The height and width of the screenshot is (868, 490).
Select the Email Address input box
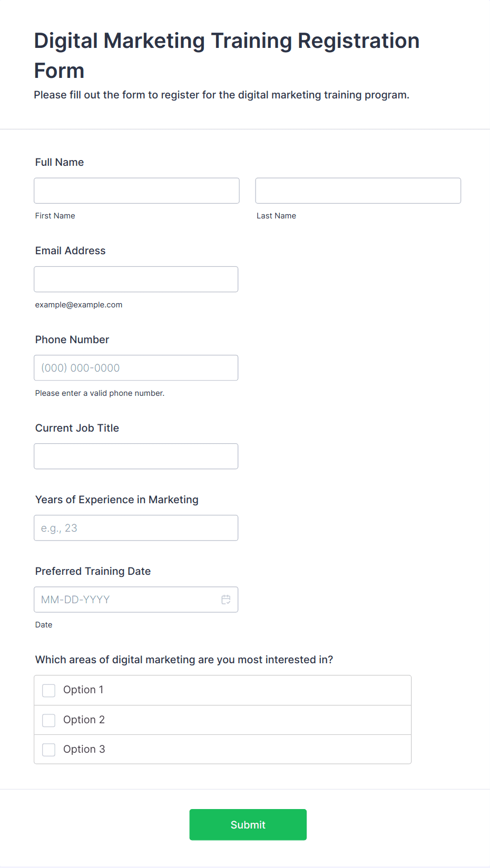coord(136,279)
